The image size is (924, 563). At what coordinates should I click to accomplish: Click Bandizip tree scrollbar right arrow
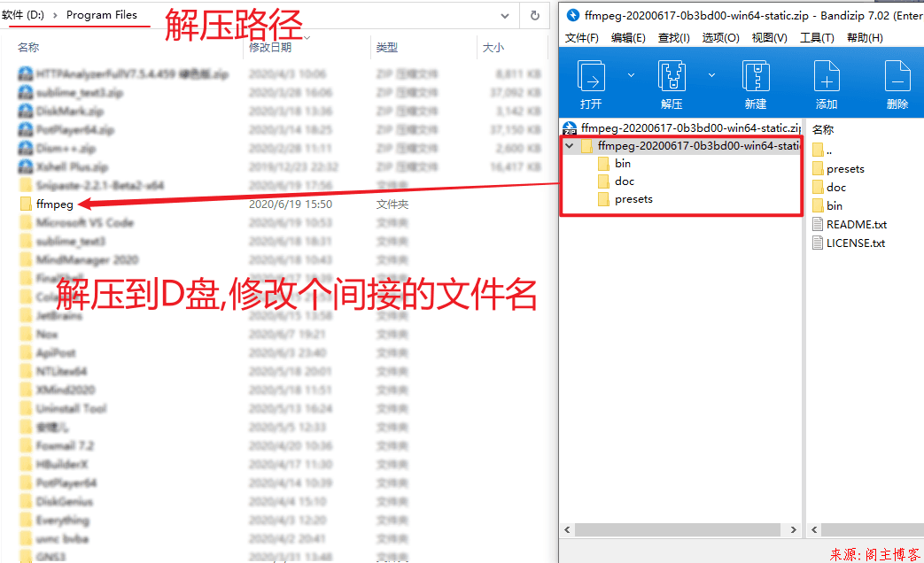pyautogui.click(x=793, y=530)
